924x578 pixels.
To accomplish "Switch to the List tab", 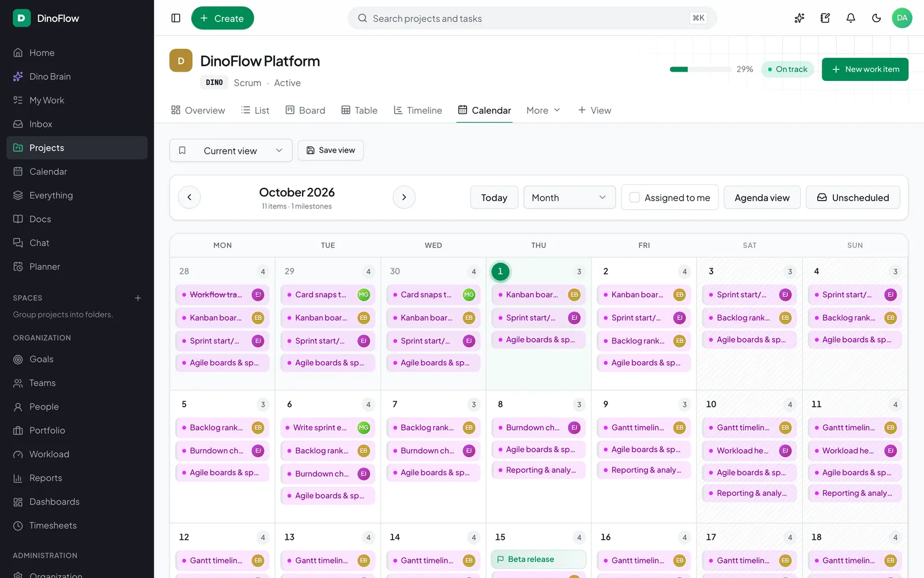I will 255,110.
